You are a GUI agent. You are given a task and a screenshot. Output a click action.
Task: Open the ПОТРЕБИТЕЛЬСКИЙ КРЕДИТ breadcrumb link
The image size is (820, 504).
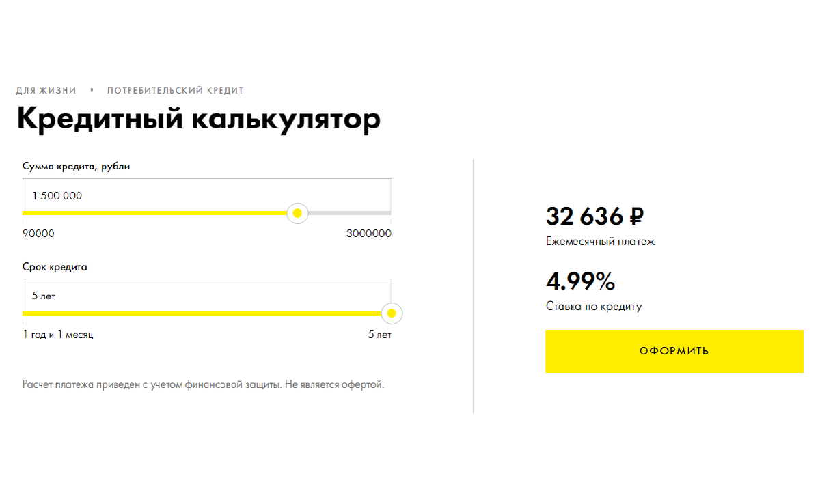[175, 89]
